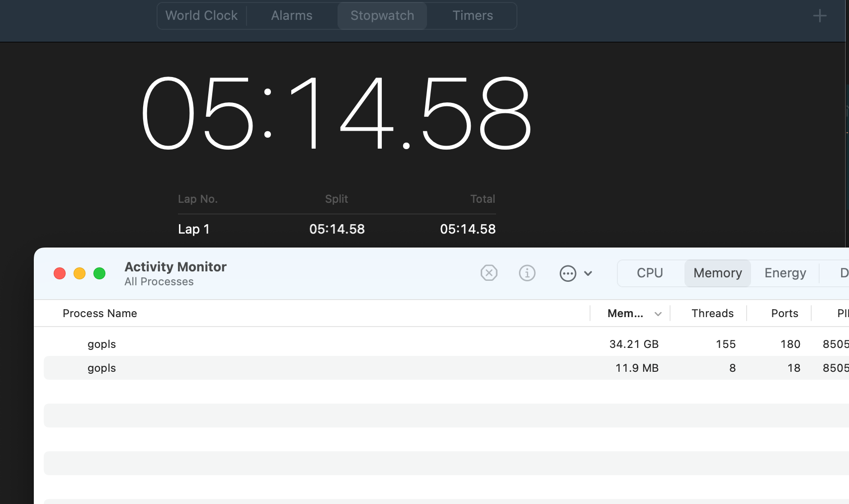This screenshot has width=849, height=504.
Task: Click the Lap 1 row in stopwatch
Action: (337, 229)
